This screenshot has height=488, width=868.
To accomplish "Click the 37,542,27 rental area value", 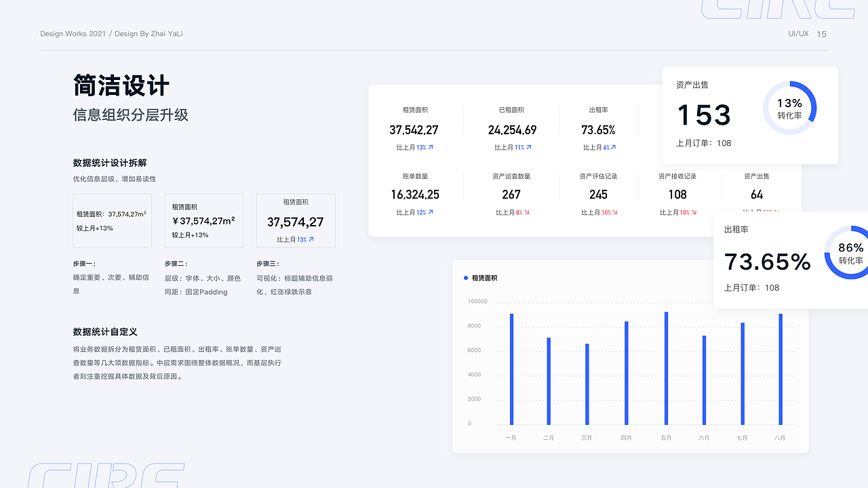I will pos(414,130).
